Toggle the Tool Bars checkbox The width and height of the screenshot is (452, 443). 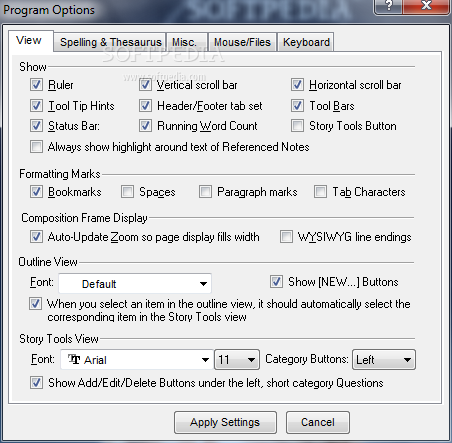click(x=297, y=106)
